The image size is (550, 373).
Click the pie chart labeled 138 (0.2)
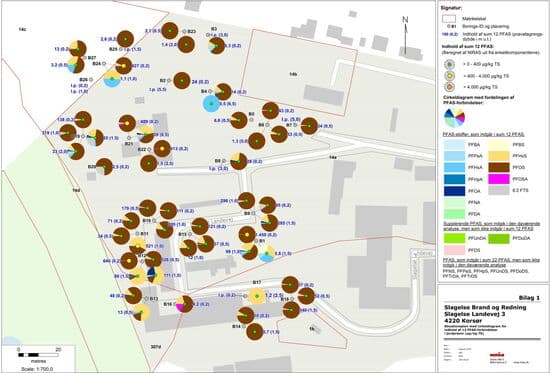(83, 120)
